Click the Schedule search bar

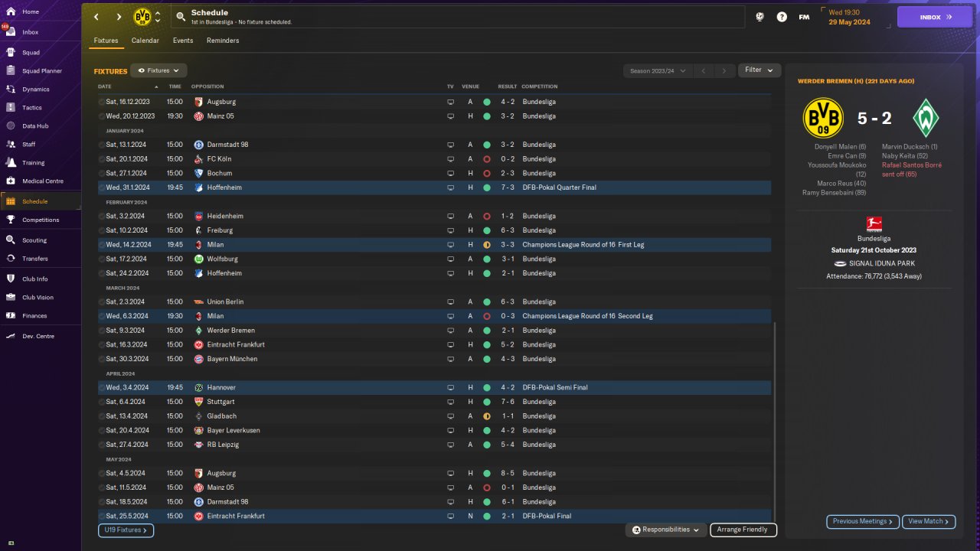coord(458,17)
